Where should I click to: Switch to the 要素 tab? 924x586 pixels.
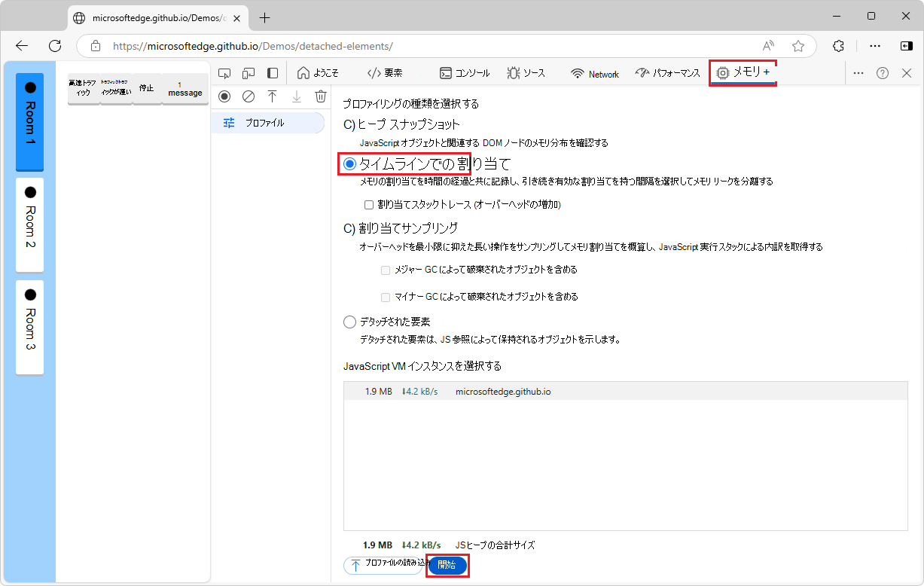385,73
